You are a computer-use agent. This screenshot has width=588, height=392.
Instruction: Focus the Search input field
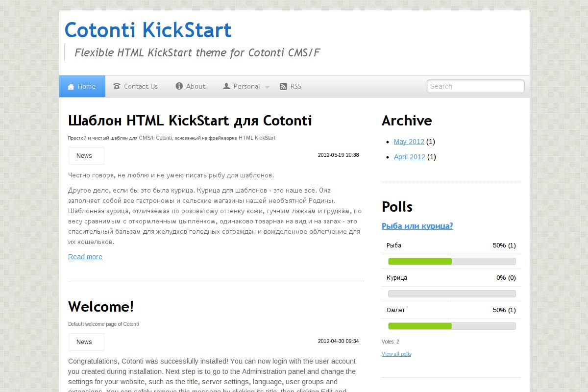(476, 86)
